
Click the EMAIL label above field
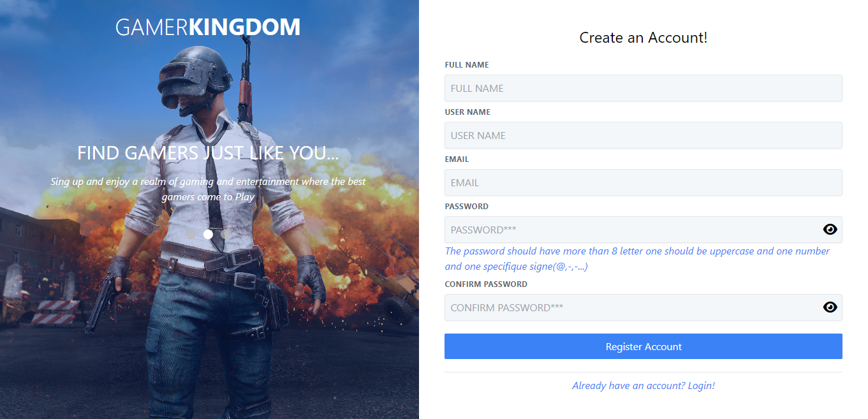pyautogui.click(x=457, y=159)
